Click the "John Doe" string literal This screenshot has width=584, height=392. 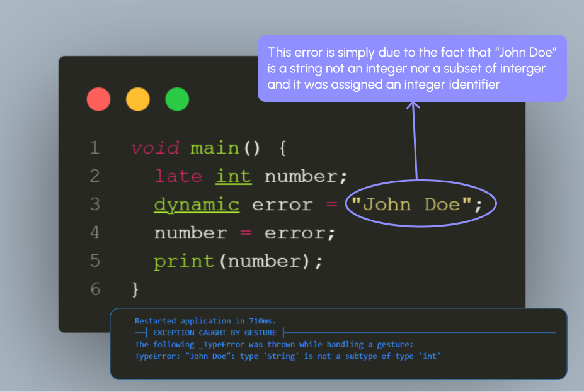[411, 204]
